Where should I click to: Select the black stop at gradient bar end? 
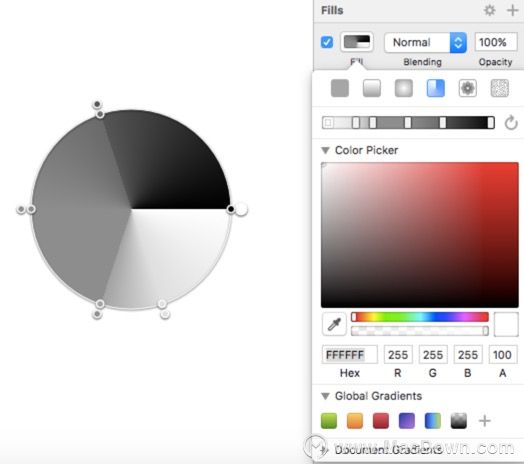click(x=491, y=123)
